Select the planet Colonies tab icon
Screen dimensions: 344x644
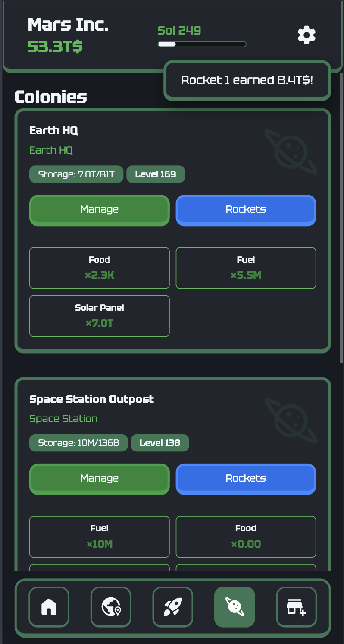(235, 607)
